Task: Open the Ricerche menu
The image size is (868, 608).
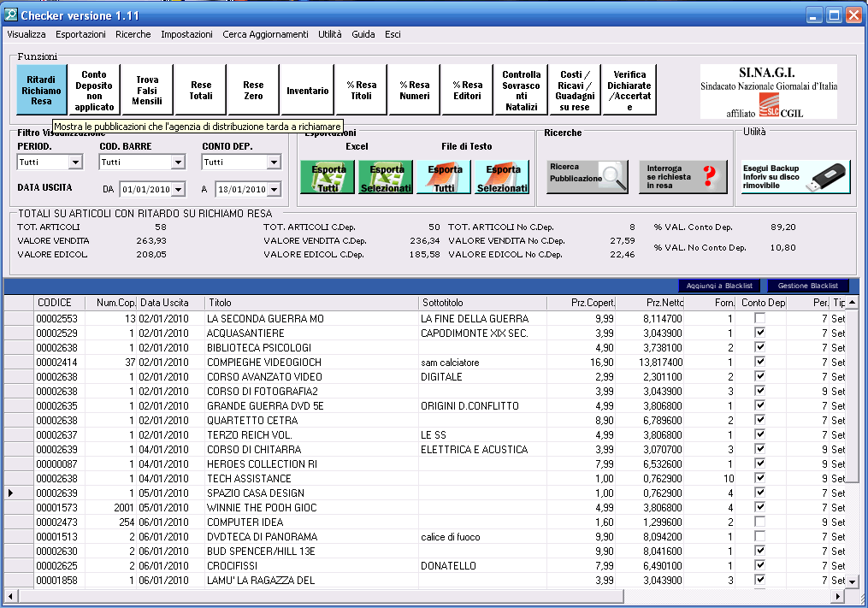Action: (x=133, y=34)
